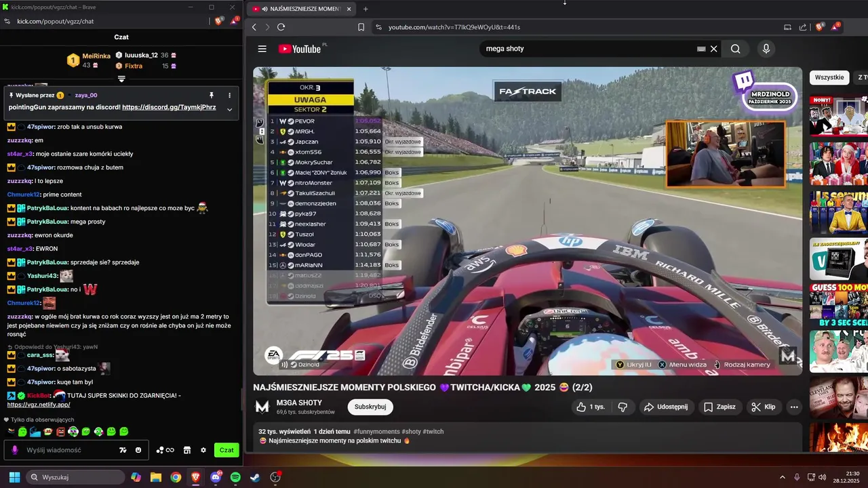Open the Kick points infinity icon
868x488 pixels.
point(165,450)
